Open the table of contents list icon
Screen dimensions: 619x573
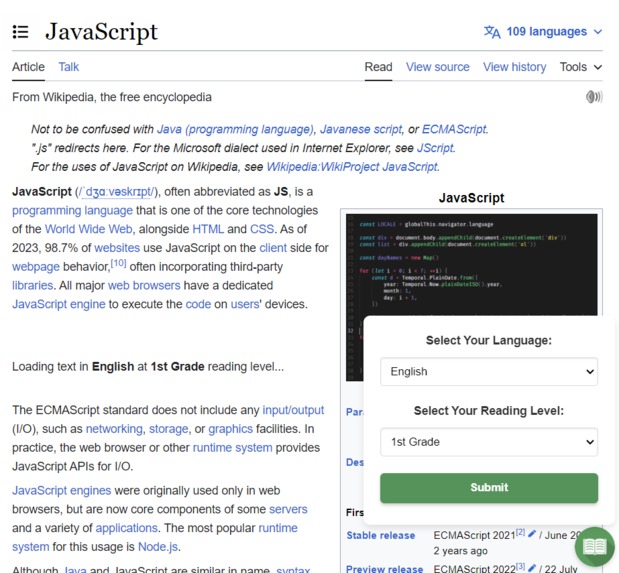pos(20,32)
